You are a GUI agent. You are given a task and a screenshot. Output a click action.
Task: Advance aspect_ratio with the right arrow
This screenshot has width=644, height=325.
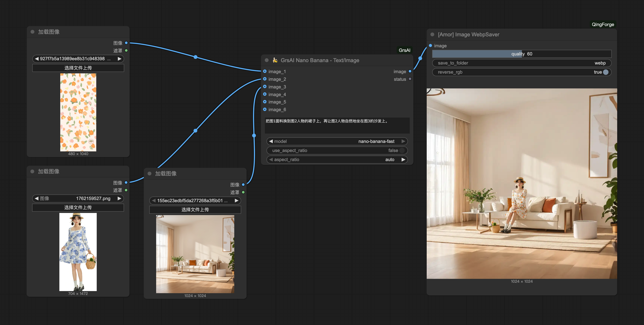coord(403,159)
